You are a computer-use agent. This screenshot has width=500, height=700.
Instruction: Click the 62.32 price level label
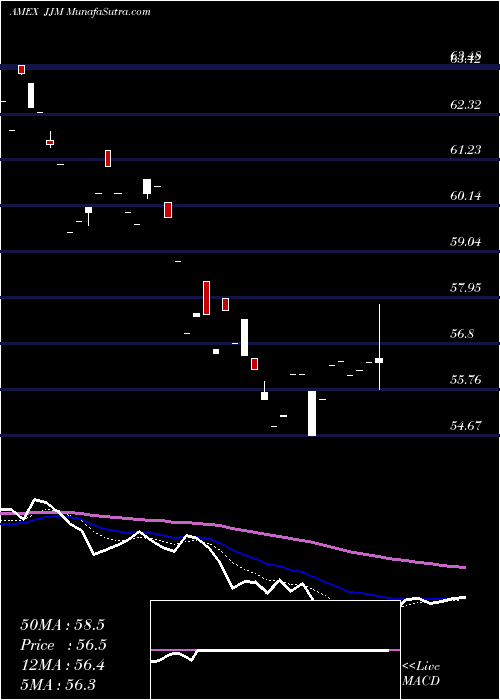pyautogui.click(x=466, y=105)
